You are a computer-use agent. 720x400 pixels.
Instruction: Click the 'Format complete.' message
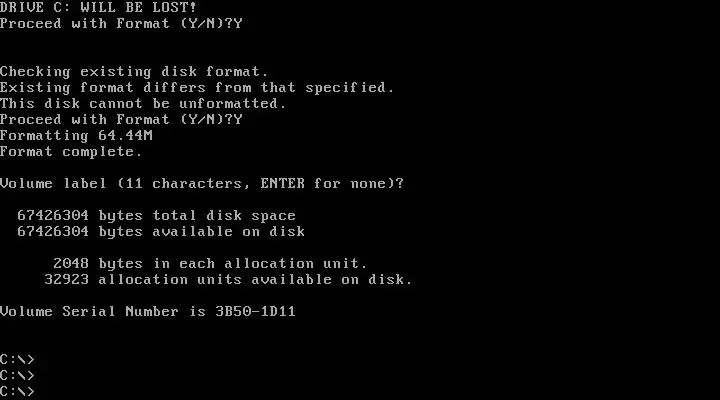point(71,152)
